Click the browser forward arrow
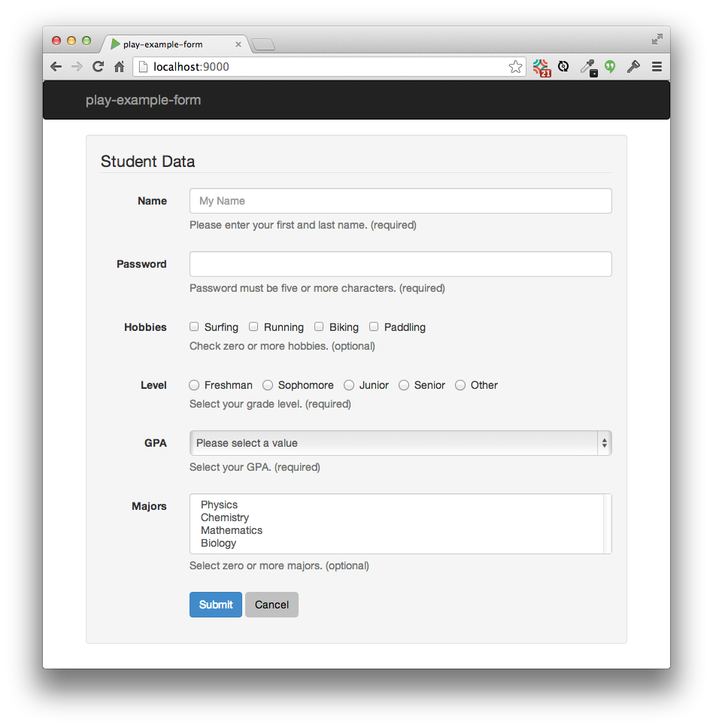Screen dimensions: 713x728 (77, 67)
